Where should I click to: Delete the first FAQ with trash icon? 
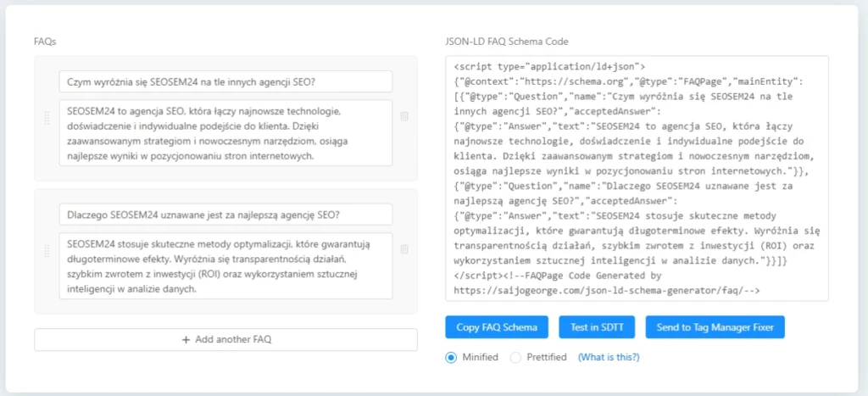tap(404, 116)
